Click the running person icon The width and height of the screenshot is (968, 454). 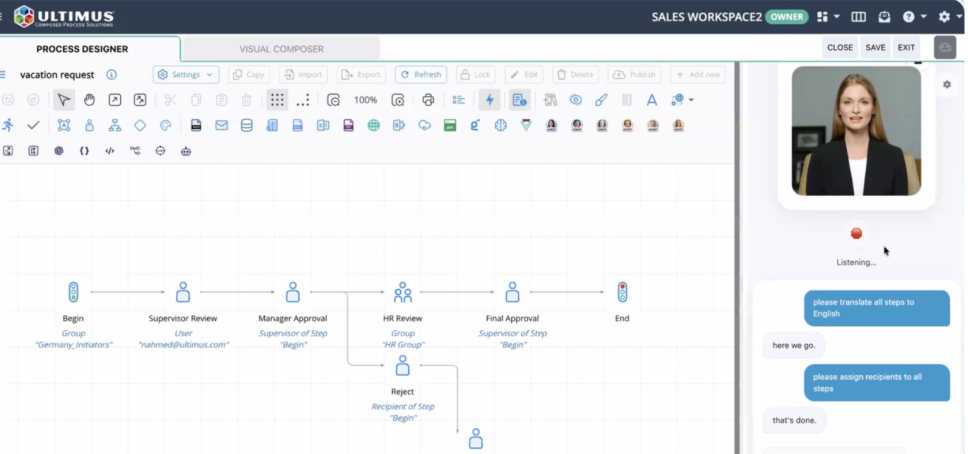pos(7,125)
